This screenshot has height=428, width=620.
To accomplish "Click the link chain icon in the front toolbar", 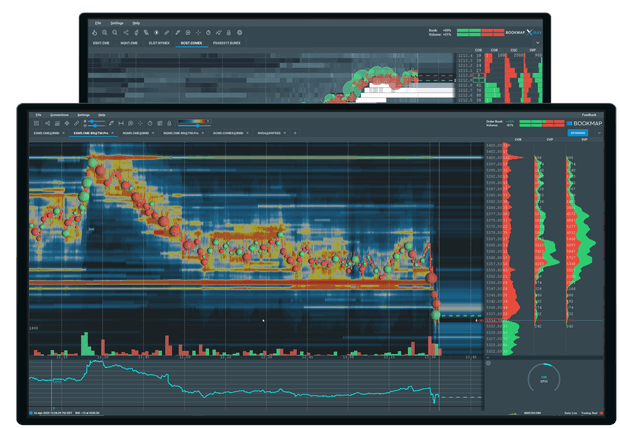I will (76, 123).
